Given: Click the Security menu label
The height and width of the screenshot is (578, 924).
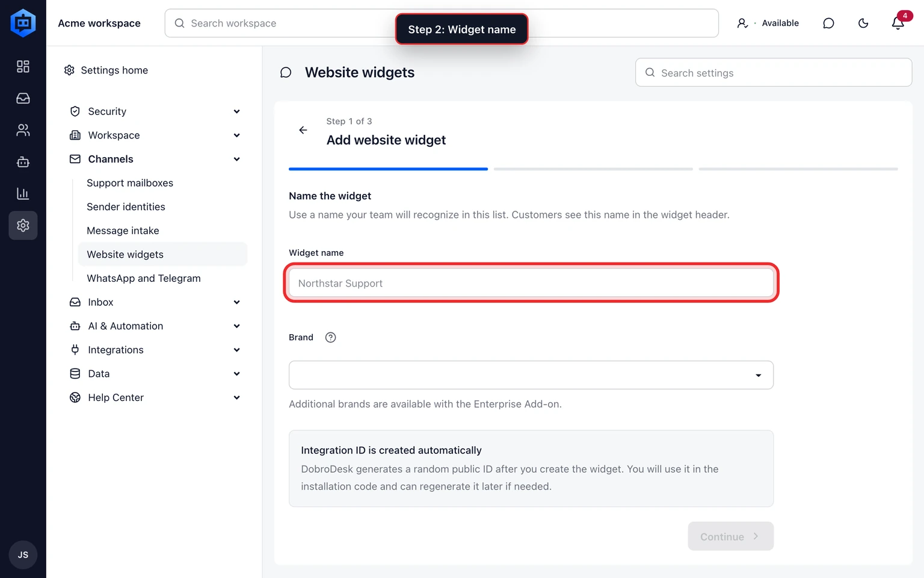Looking at the screenshot, I should click(107, 111).
